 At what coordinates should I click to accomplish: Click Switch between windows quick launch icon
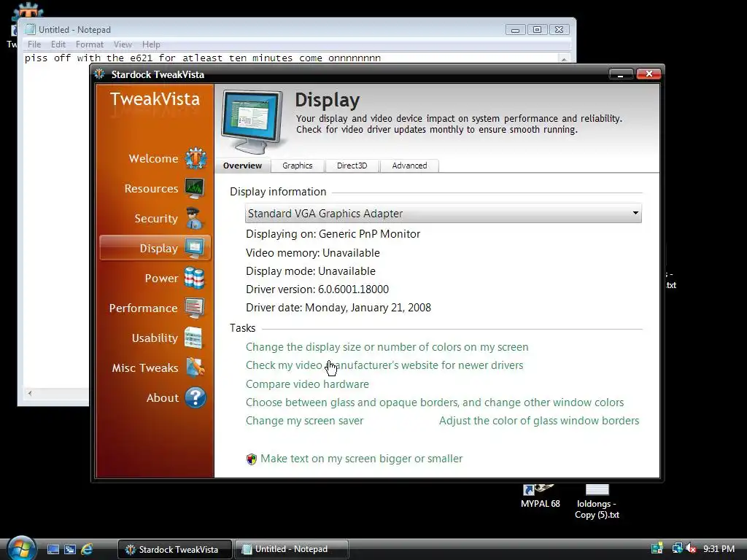(x=70, y=549)
